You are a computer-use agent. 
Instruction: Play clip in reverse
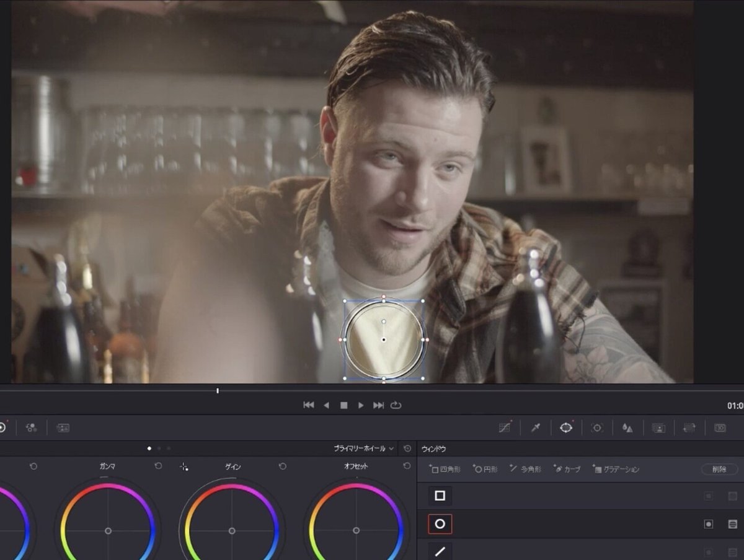click(x=326, y=405)
